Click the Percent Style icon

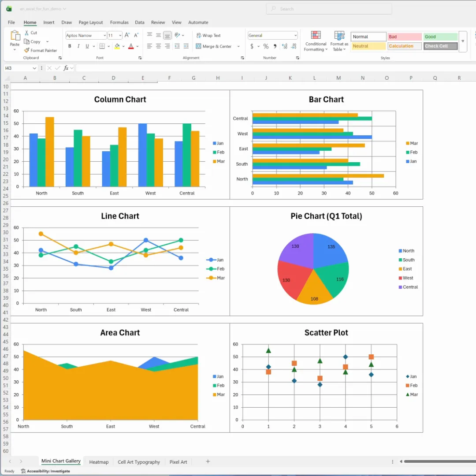tap(266, 46)
